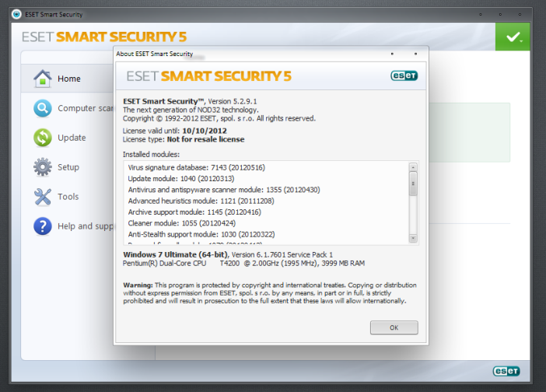
Task: Select 'Antivirus and antispyware scanner module' row
Action: [x=224, y=190]
